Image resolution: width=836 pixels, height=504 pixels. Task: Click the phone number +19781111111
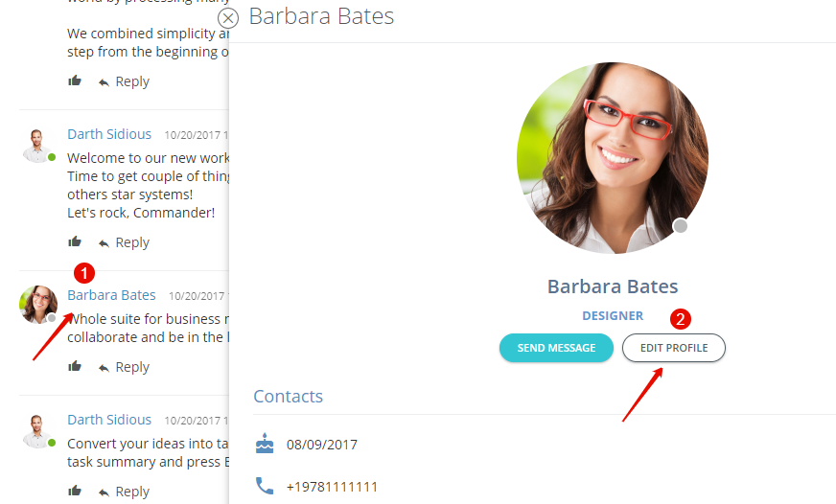pos(332,487)
